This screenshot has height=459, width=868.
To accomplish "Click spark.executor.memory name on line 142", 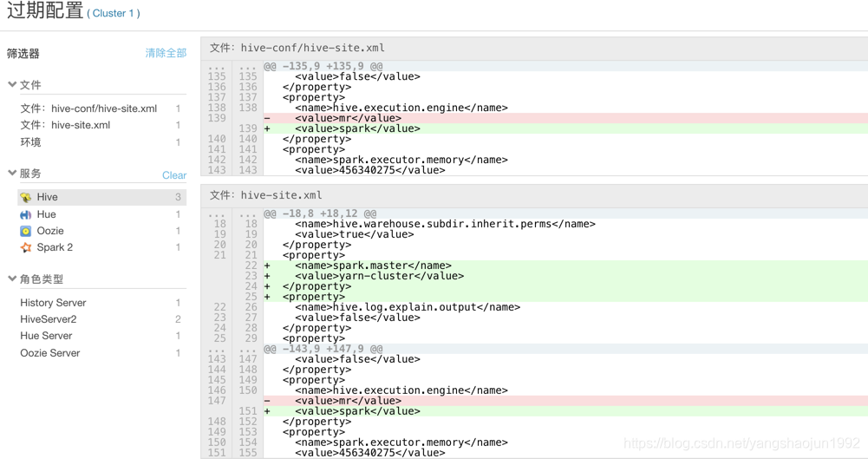I will [x=401, y=160].
